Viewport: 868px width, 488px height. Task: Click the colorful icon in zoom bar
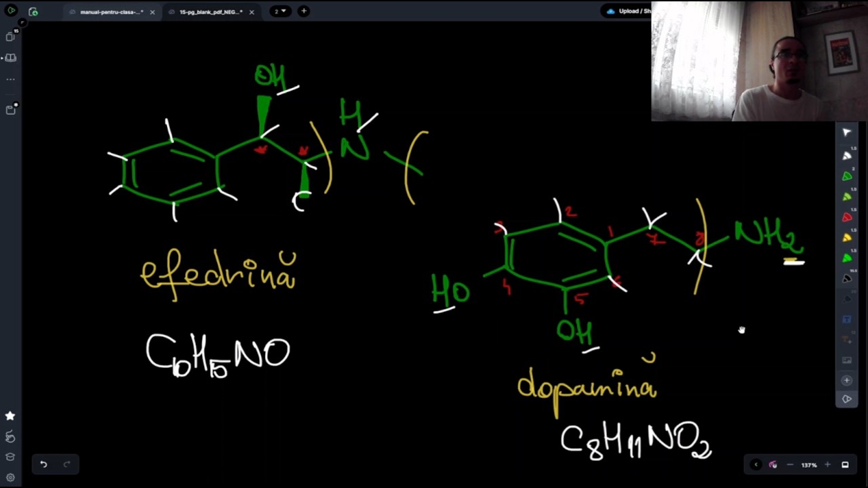tap(773, 465)
